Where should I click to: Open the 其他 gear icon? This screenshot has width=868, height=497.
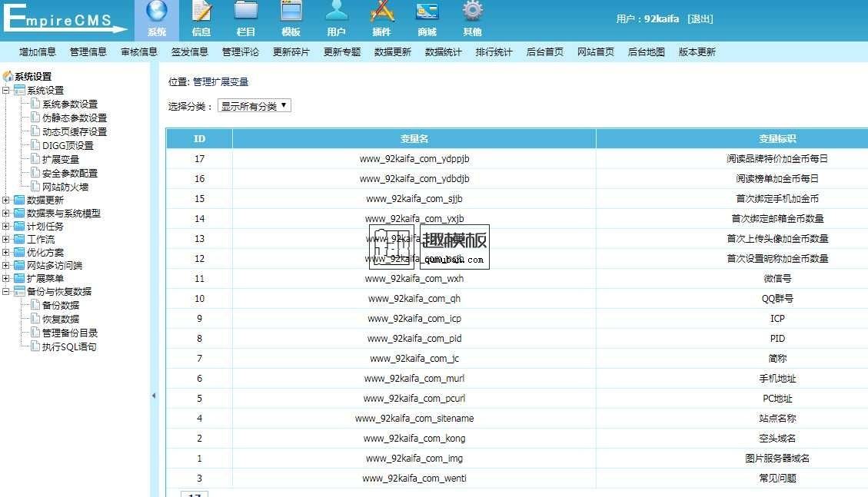point(472,19)
